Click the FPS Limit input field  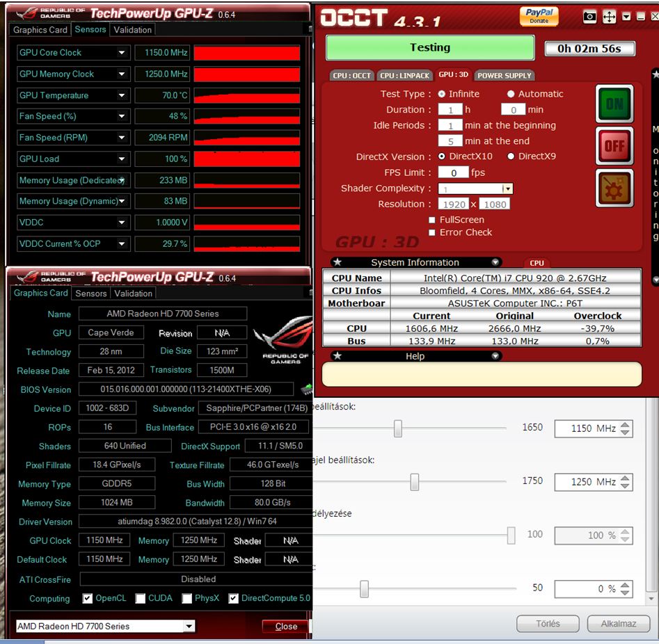[x=454, y=172]
